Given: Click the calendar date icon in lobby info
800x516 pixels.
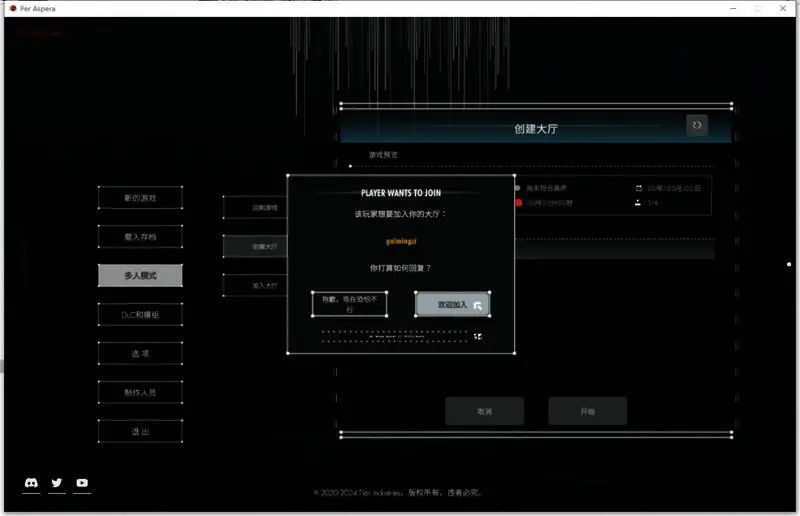Looking at the screenshot, I should click(638, 188).
